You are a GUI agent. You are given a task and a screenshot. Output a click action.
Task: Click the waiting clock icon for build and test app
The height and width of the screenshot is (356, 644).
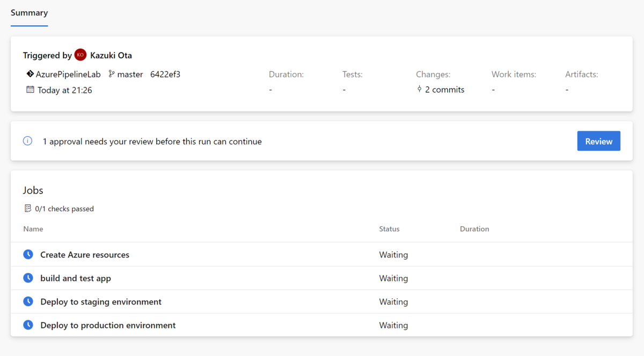(28, 278)
